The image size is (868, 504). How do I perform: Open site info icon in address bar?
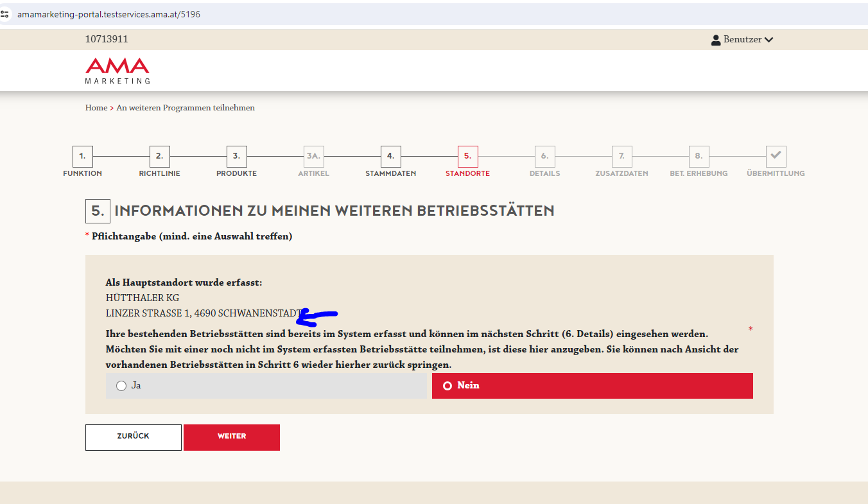click(5, 13)
